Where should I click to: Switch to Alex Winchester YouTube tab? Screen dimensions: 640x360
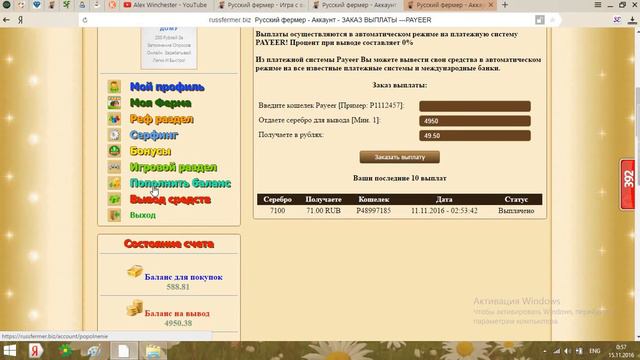165,5
